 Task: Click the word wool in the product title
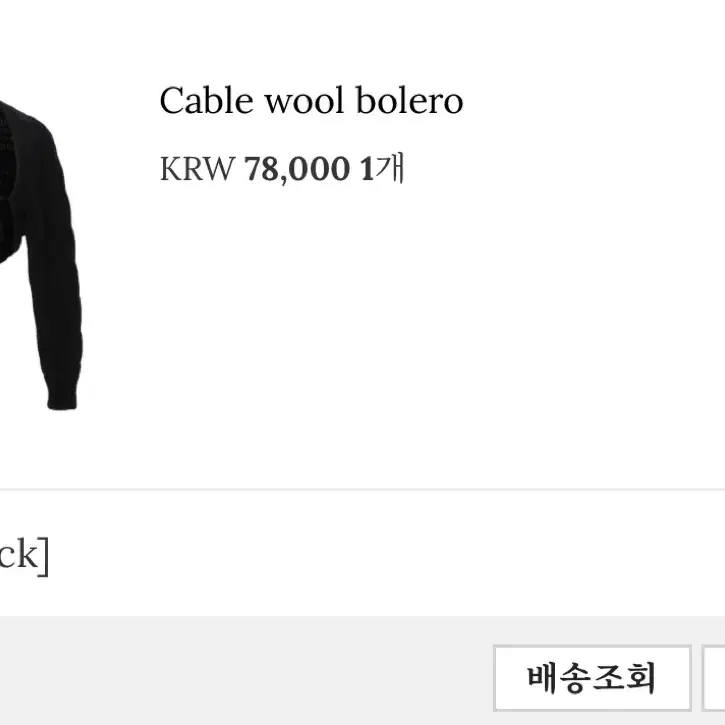click(x=305, y=100)
